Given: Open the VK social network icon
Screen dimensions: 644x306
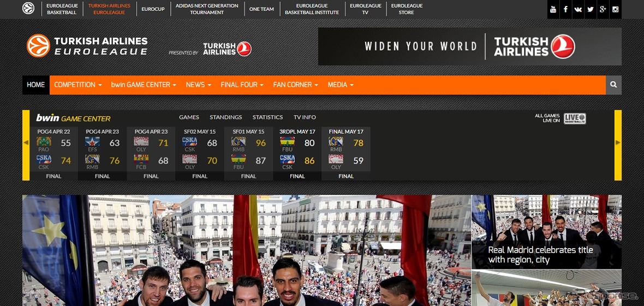Looking at the screenshot, I should pyautogui.click(x=578, y=9).
